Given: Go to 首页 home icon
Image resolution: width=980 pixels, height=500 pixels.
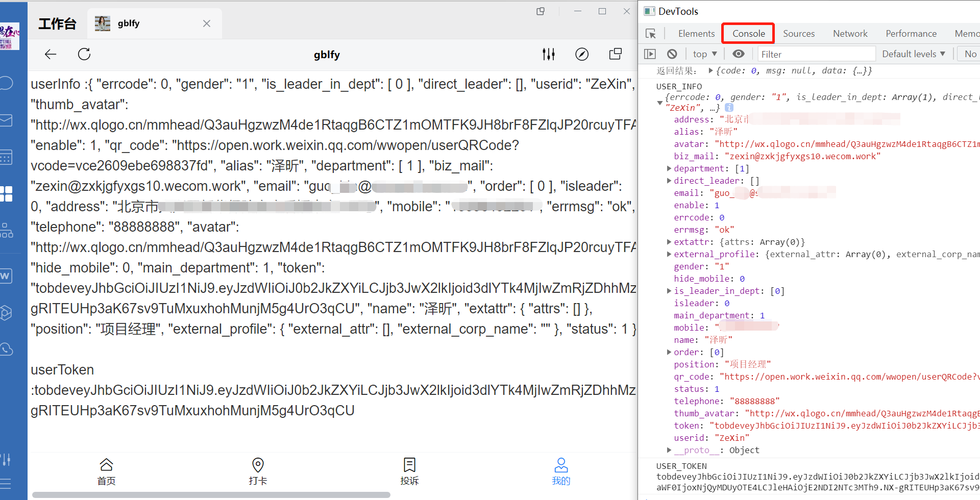Looking at the screenshot, I should (x=106, y=471).
